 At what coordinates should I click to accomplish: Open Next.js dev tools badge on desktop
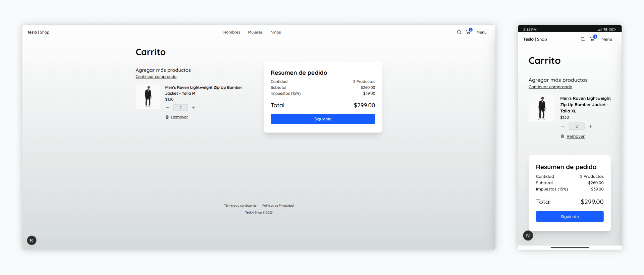(x=32, y=240)
